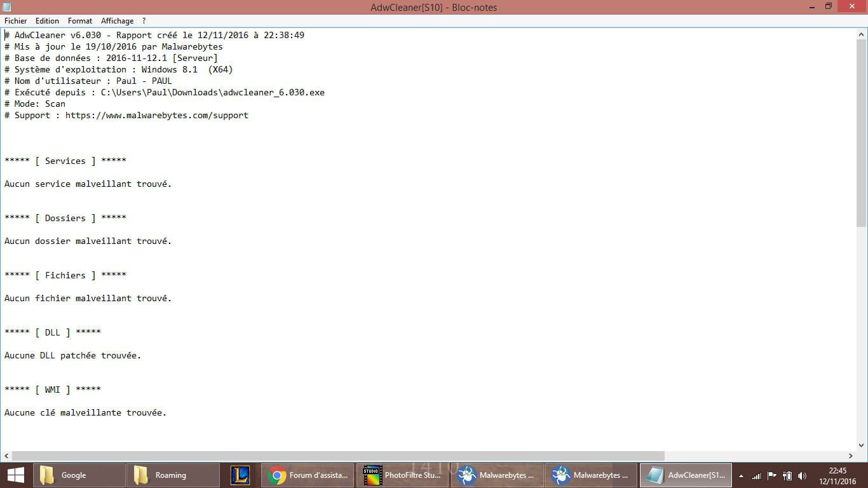Image resolution: width=868 pixels, height=488 pixels.
Task: Click "Aucun service malveillant trouvé."
Action: pos(88,184)
